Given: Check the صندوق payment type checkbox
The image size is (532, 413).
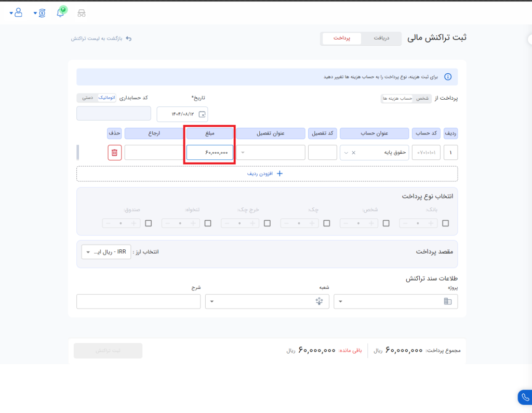Looking at the screenshot, I should (x=149, y=223).
